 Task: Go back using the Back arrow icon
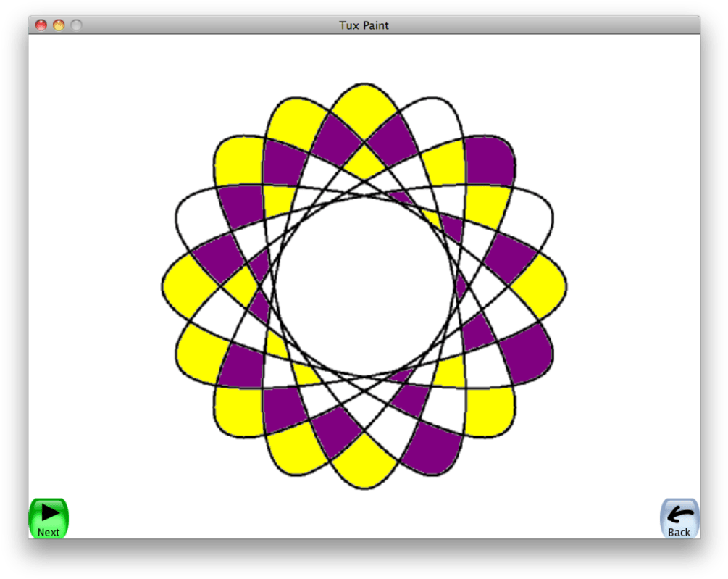click(678, 515)
